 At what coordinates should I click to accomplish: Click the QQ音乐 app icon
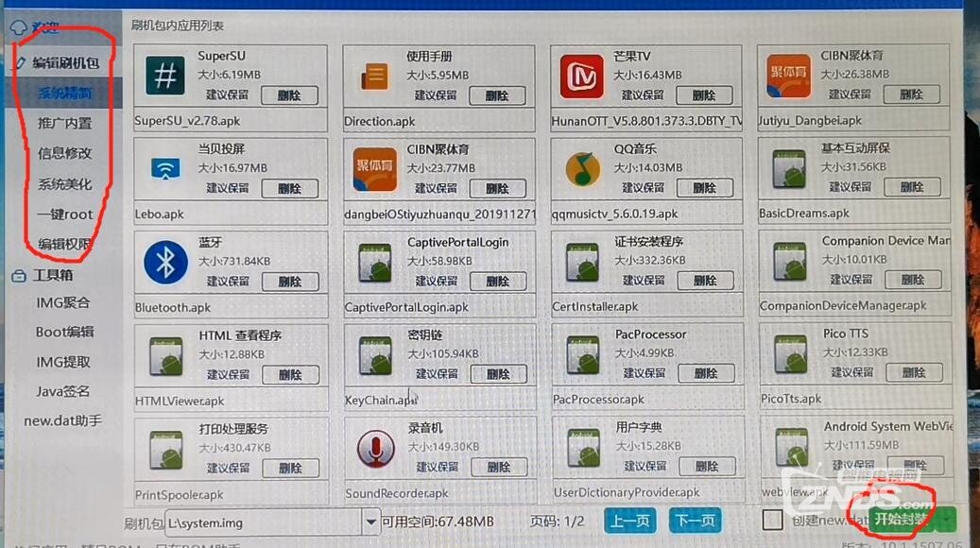[x=582, y=170]
